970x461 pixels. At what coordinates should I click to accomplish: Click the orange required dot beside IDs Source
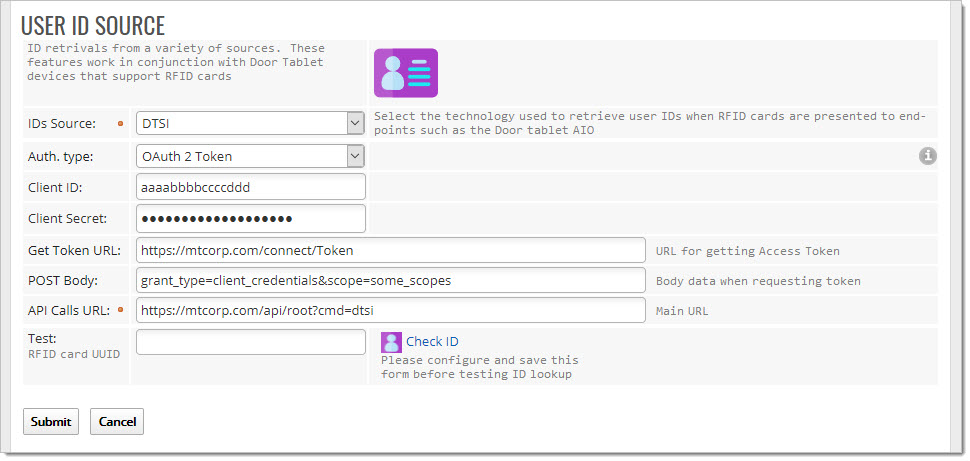tap(121, 124)
